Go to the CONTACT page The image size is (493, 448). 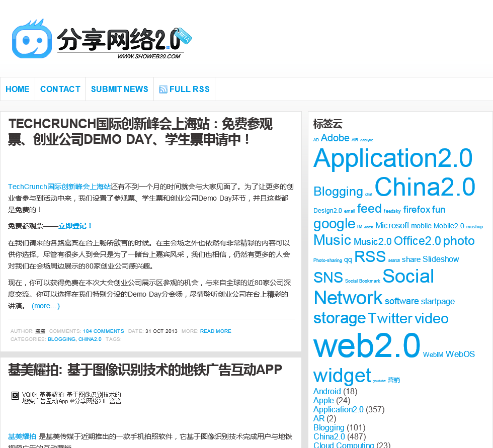pyautogui.click(x=60, y=89)
